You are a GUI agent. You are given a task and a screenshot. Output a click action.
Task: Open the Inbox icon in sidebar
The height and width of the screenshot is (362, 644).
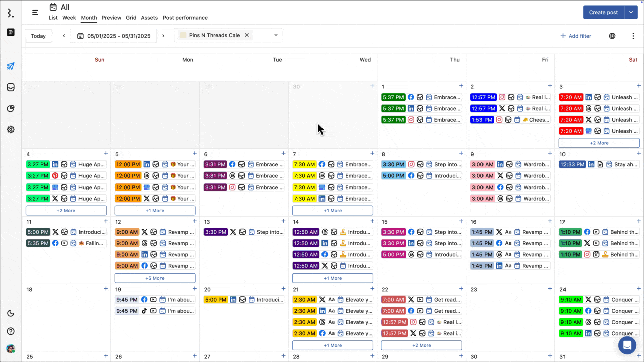coord(11,87)
